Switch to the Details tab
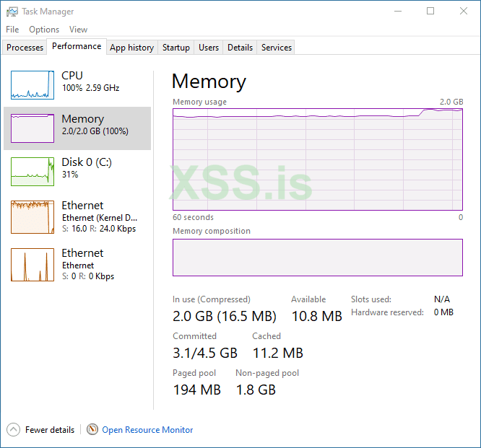 click(240, 48)
